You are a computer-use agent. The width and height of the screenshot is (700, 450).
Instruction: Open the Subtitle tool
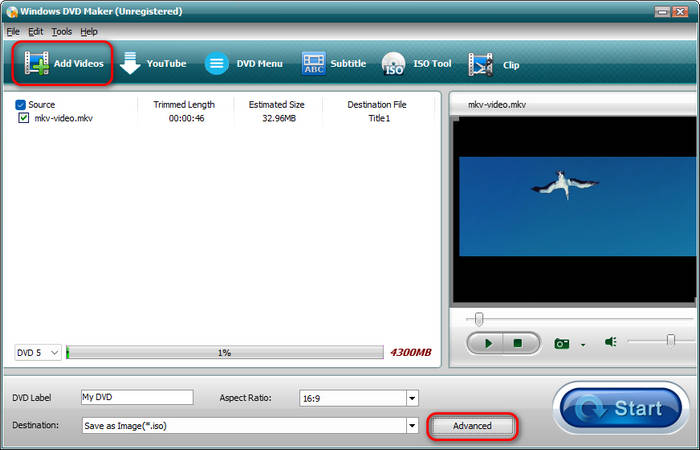(x=334, y=64)
